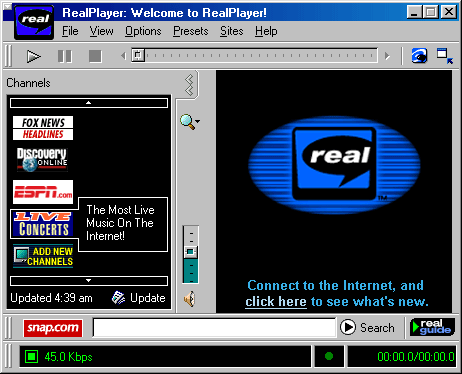
Task: Open the Options menu
Action: [143, 31]
